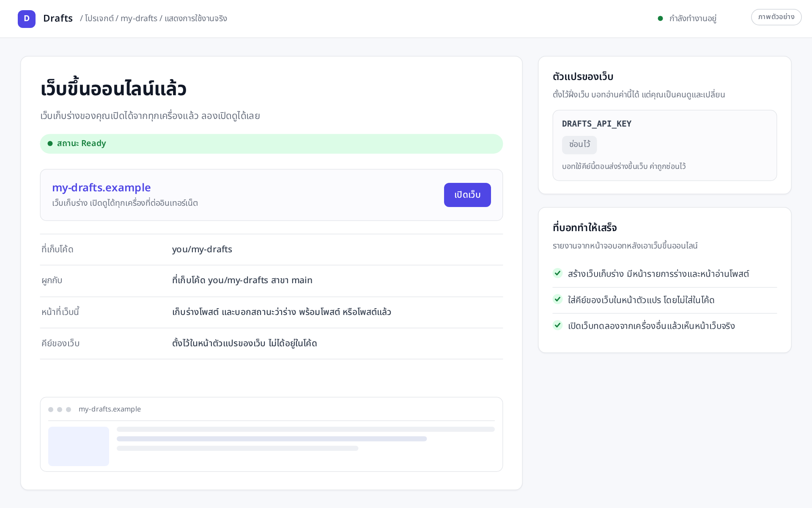Click the ผูกกับ row label
Image resolution: width=812 pixels, height=508 pixels.
[52, 281]
